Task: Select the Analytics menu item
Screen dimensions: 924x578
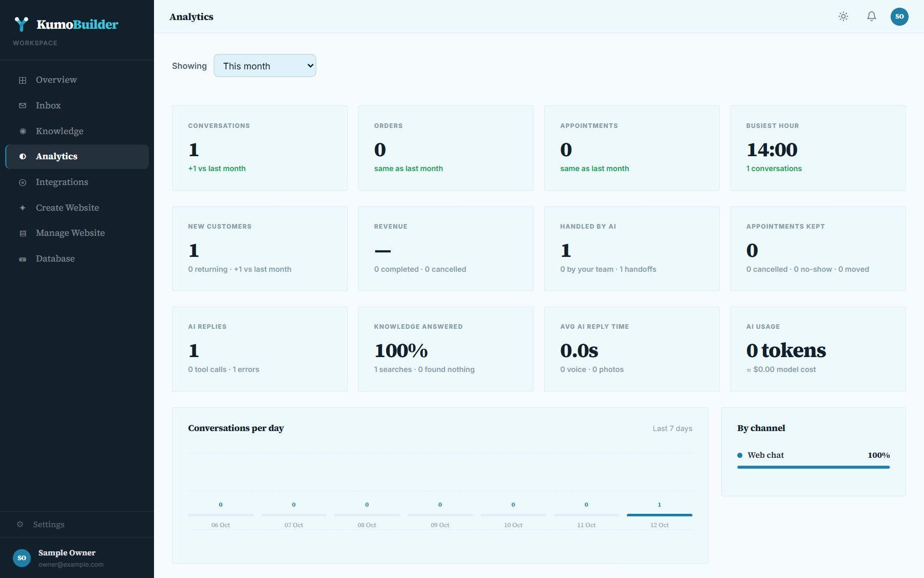Action: [77, 156]
